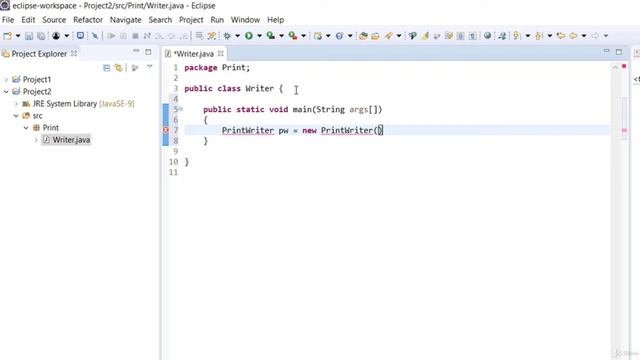Click the Coverage run icon
Screen dimensions: 640x360
[271, 36]
